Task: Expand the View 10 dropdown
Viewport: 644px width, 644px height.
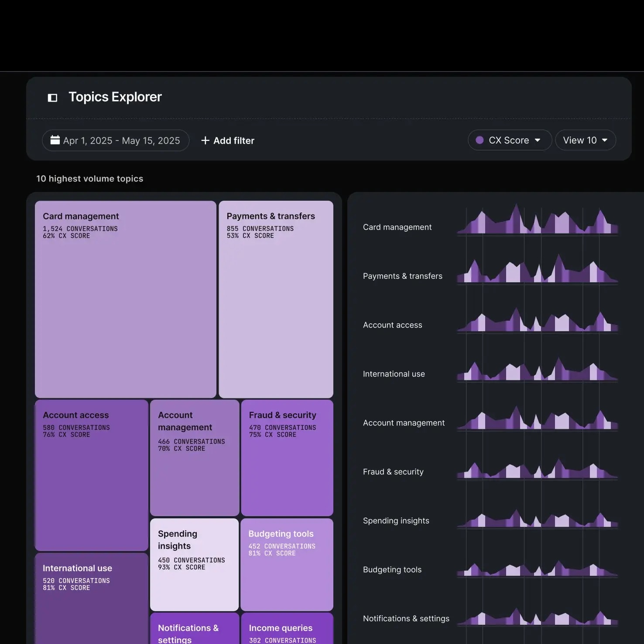Action: (x=585, y=140)
